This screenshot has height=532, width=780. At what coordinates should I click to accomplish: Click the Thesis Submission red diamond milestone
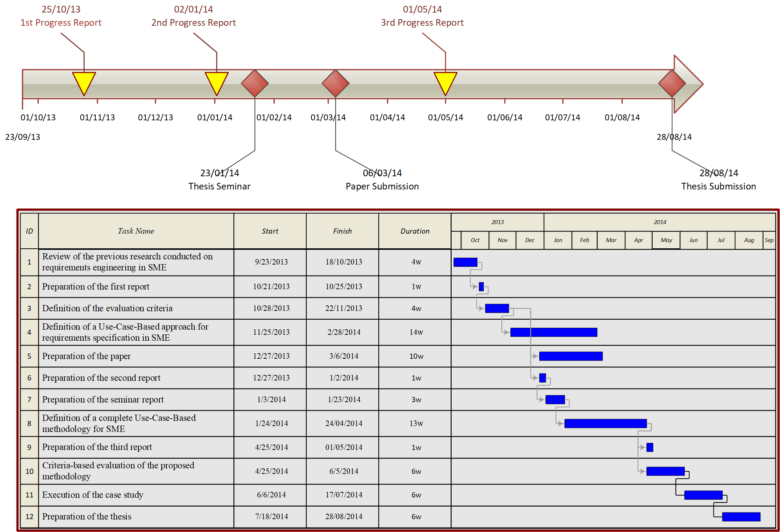pyautogui.click(x=672, y=84)
